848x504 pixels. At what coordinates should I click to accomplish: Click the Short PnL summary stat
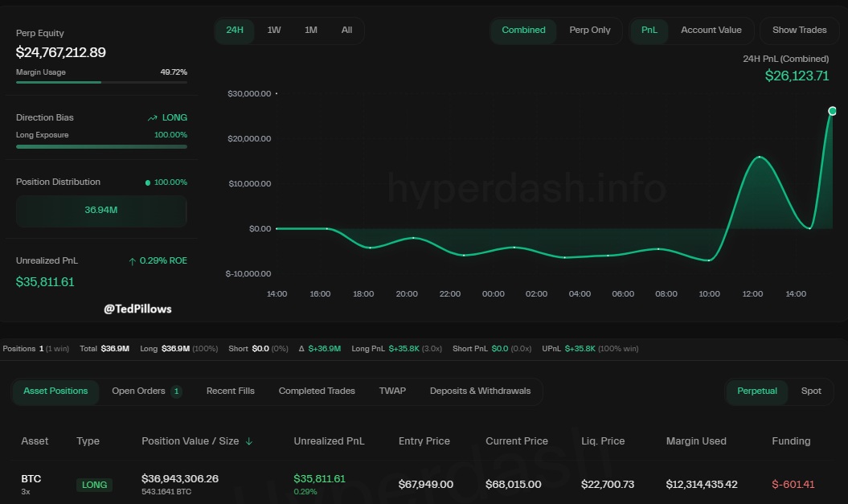click(492, 349)
